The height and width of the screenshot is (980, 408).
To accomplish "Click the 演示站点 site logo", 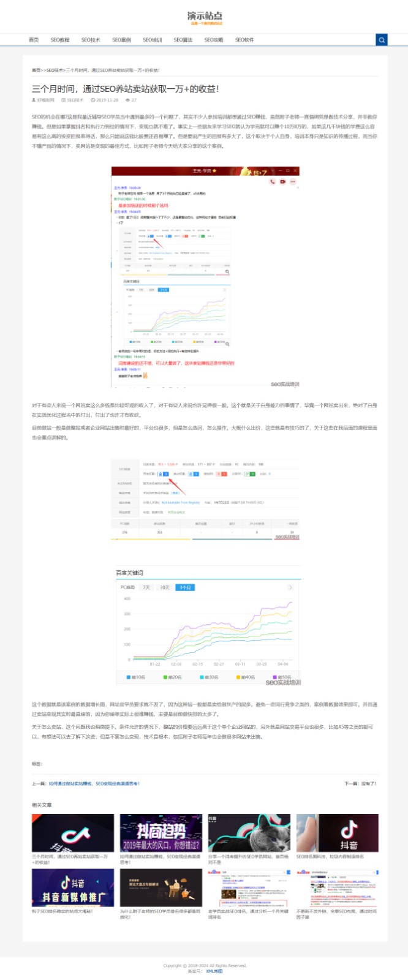I will click(205, 17).
